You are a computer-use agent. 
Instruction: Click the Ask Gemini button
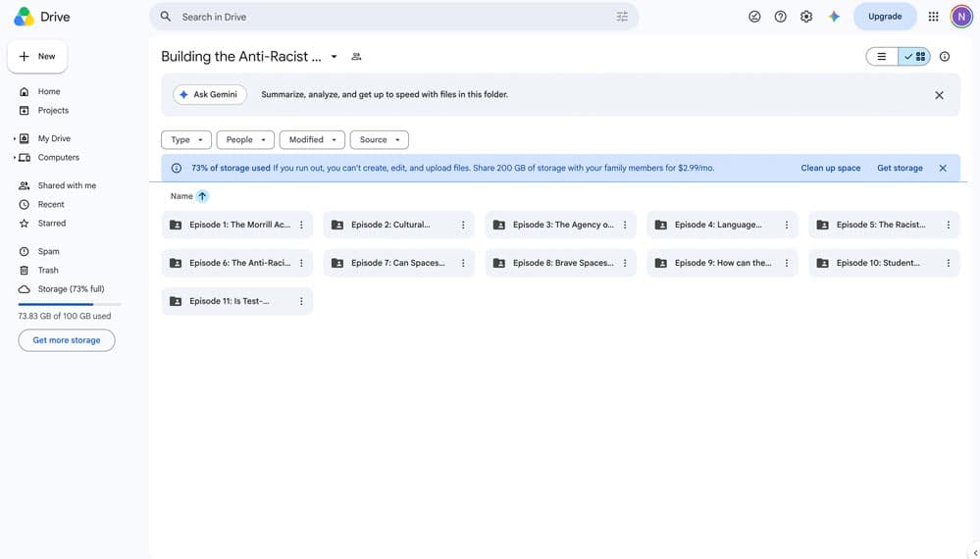pyautogui.click(x=209, y=95)
